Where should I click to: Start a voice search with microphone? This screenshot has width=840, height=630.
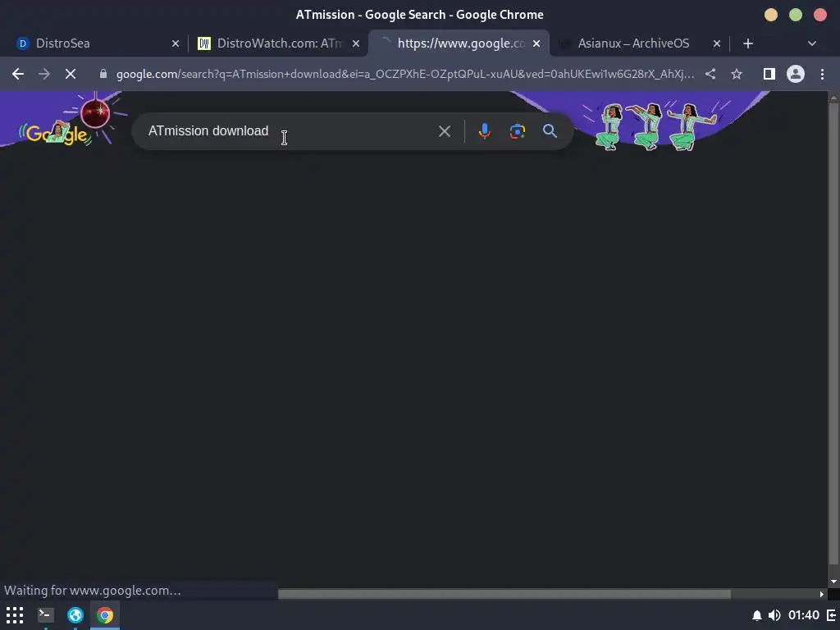point(484,131)
